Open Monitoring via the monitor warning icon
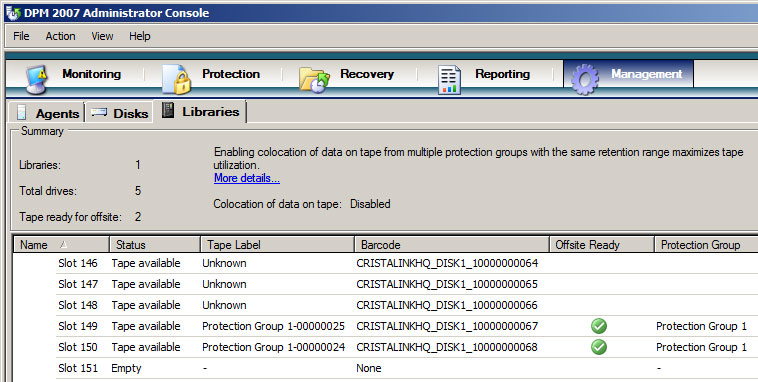The image size is (758, 382). pyautogui.click(x=37, y=79)
